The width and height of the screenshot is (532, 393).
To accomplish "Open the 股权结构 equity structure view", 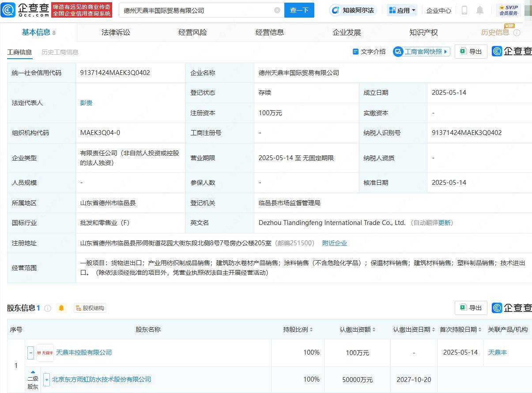I will click(90, 308).
